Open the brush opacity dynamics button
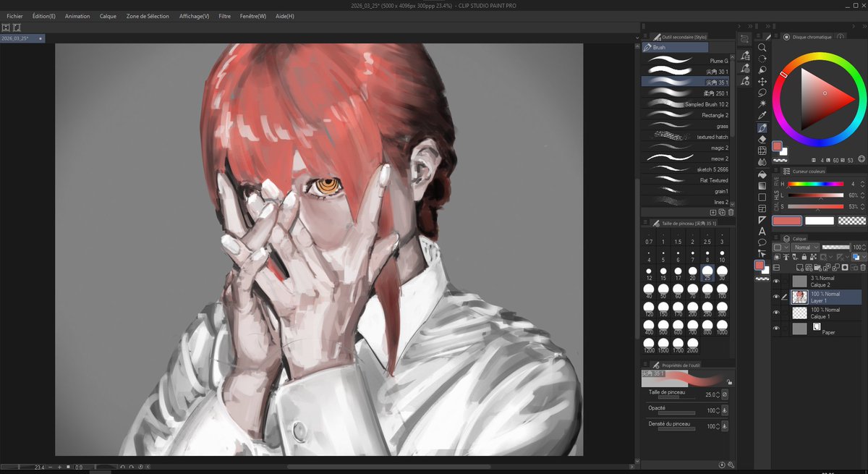Viewport: 868px width, 474px height. (724, 410)
